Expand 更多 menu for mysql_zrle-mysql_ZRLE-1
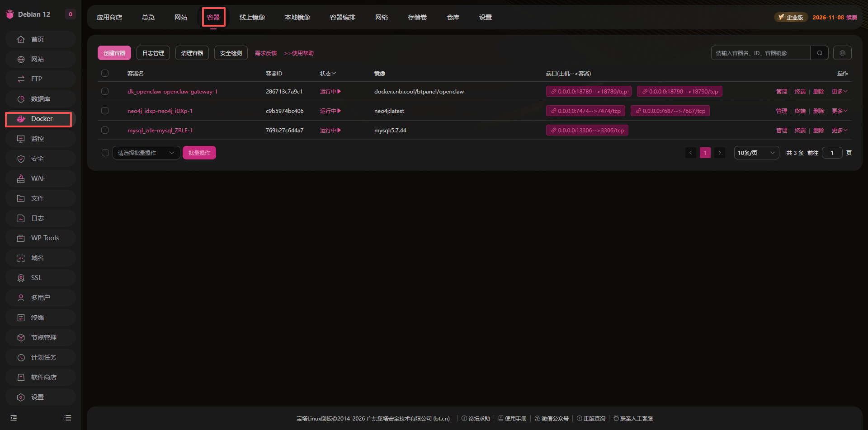This screenshot has height=430, width=868. [839, 130]
